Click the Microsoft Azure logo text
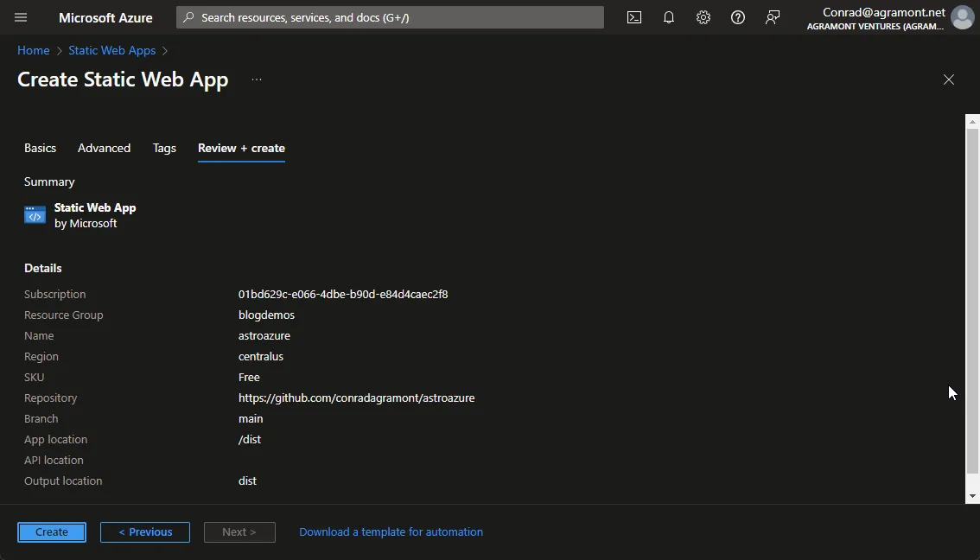The width and height of the screenshot is (980, 560). click(105, 17)
